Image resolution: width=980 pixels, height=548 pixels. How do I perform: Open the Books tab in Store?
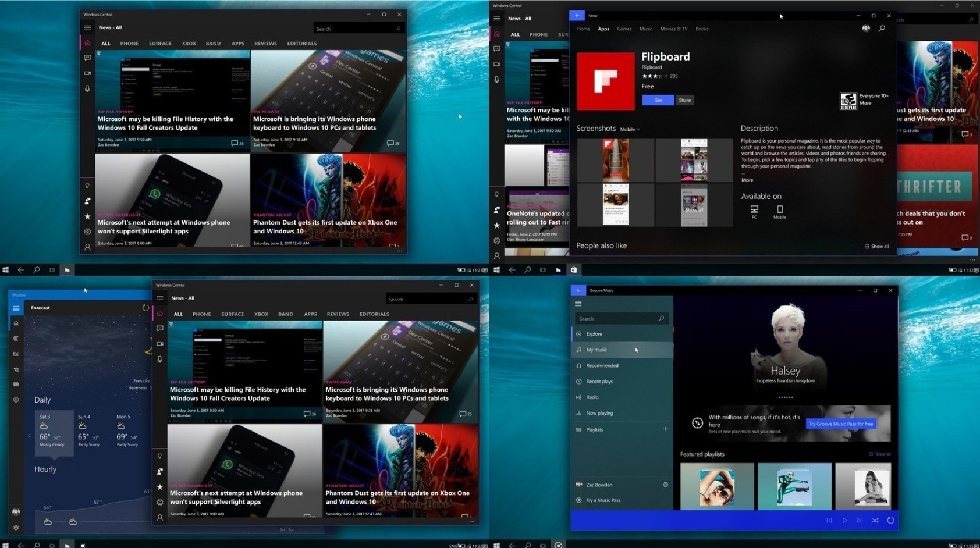click(702, 29)
